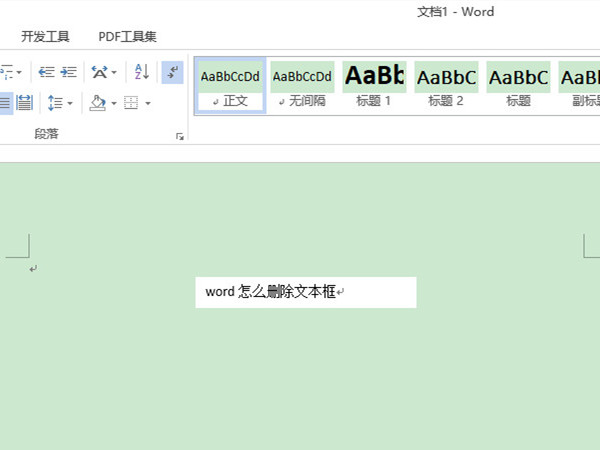Click the Shading paint bucket icon
Image resolution: width=600 pixels, height=450 pixels.
click(97, 102)
